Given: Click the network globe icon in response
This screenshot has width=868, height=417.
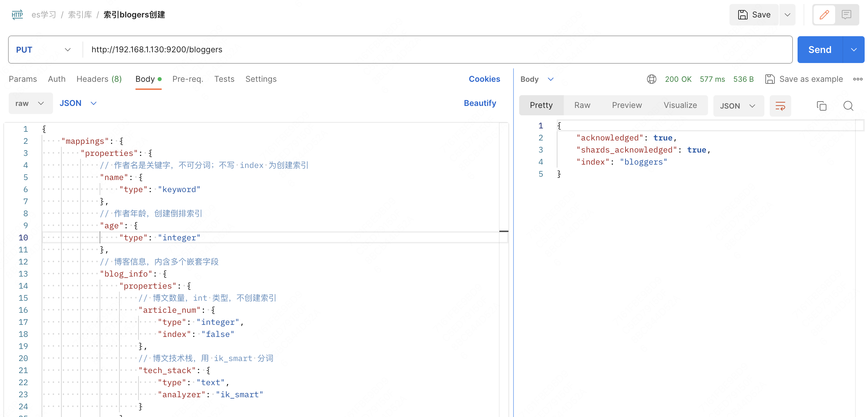Looking at the screenshot, I should [651, 79].
